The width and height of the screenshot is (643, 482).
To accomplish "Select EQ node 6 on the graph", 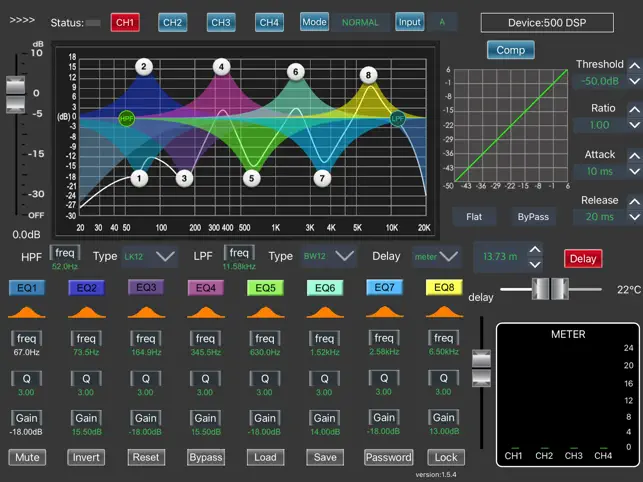I will (x=296, y=72).
